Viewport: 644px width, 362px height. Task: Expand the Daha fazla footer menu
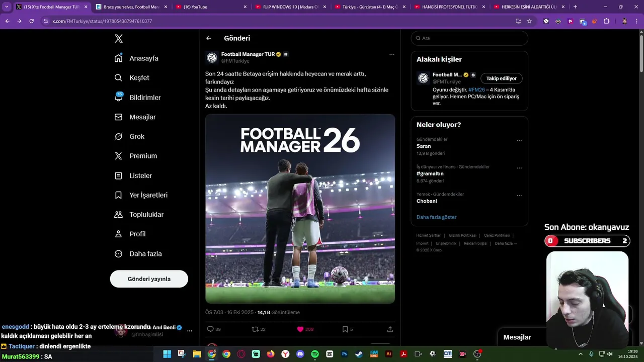tap(506, 243)
